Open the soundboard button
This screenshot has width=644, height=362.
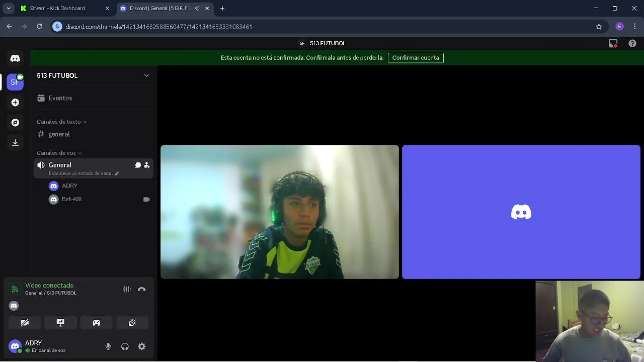pyautogui.click(x=132, y=323)
